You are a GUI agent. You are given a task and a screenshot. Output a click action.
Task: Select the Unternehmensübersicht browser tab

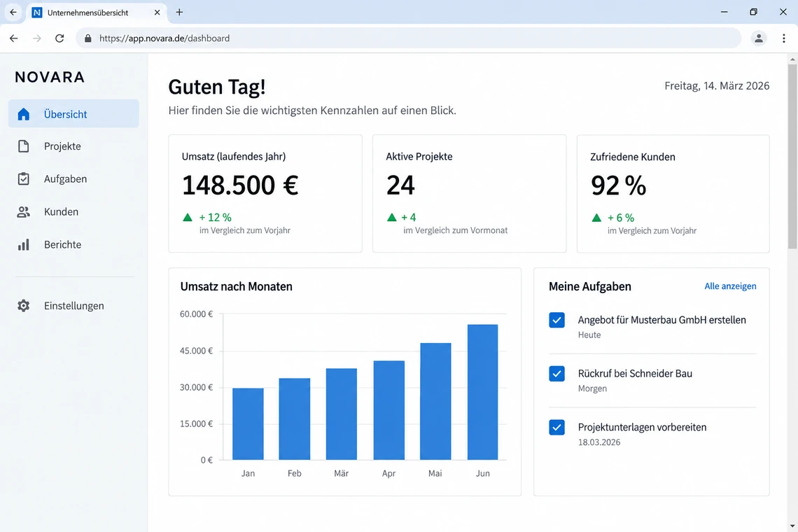97,12
